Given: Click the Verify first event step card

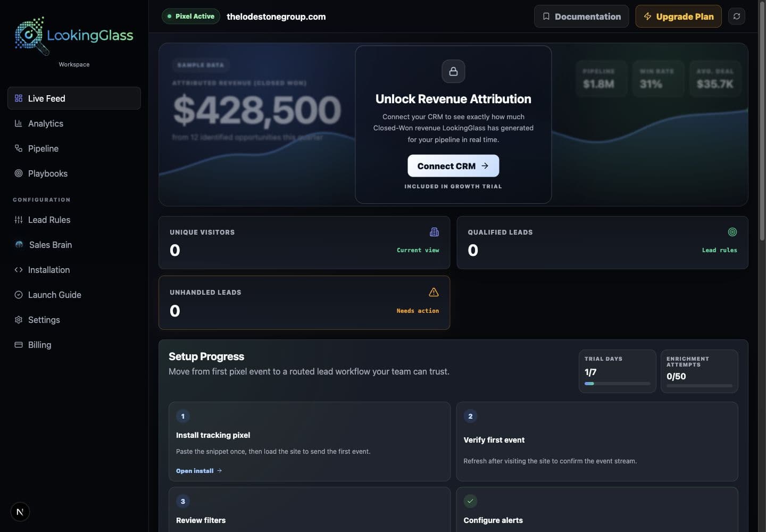Looking at the screenshot, I should [597, 442].
